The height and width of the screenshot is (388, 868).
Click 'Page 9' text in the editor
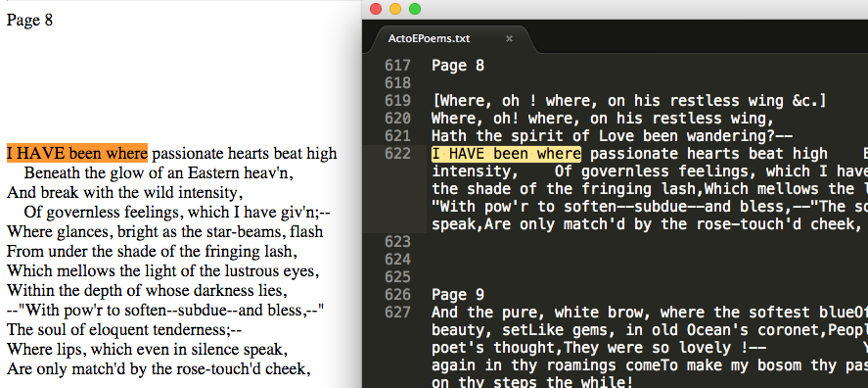coord(458,294)
